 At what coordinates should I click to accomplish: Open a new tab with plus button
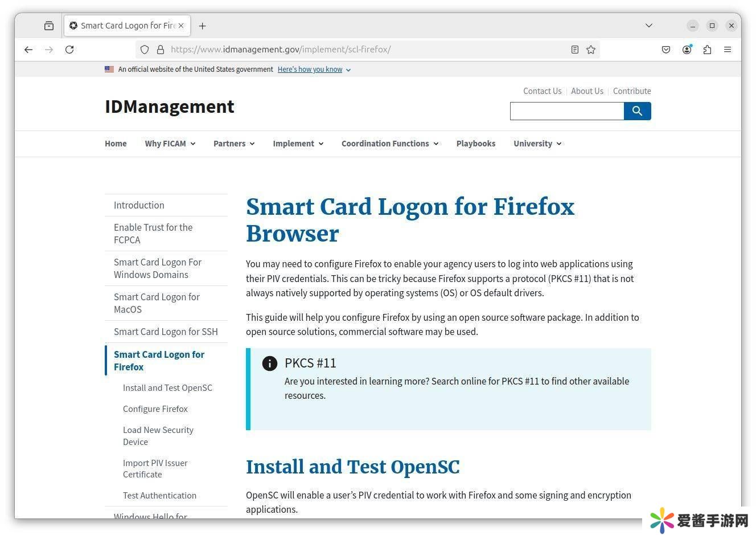click(x=203, y=26)
